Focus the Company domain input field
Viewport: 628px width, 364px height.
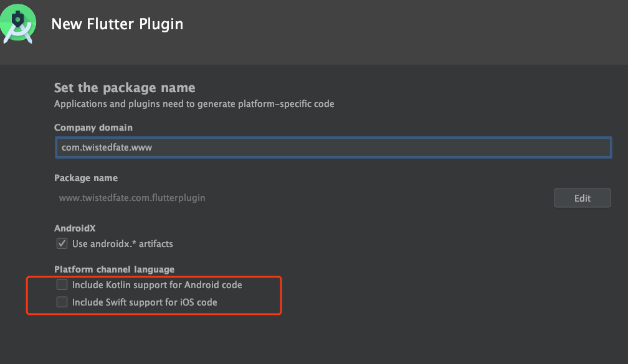333,147
